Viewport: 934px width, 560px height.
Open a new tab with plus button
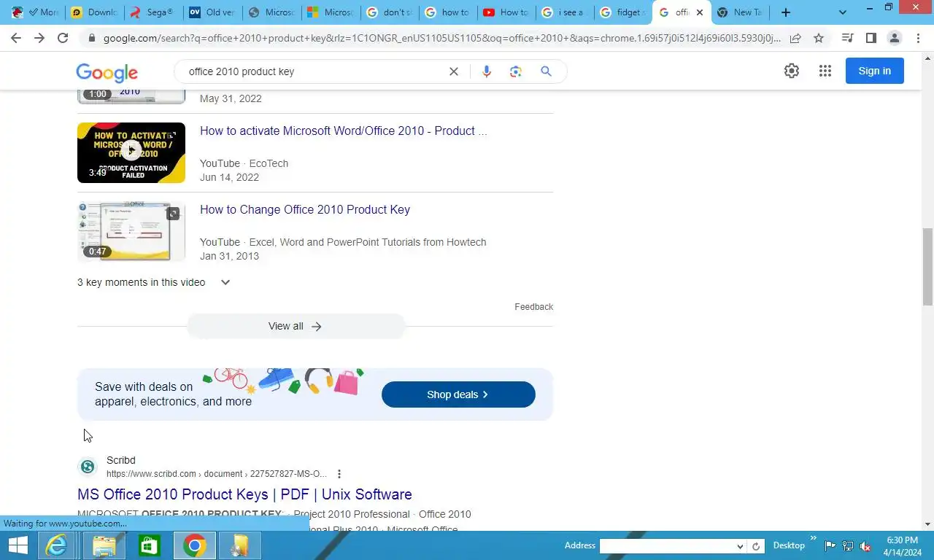click(786, 12)
